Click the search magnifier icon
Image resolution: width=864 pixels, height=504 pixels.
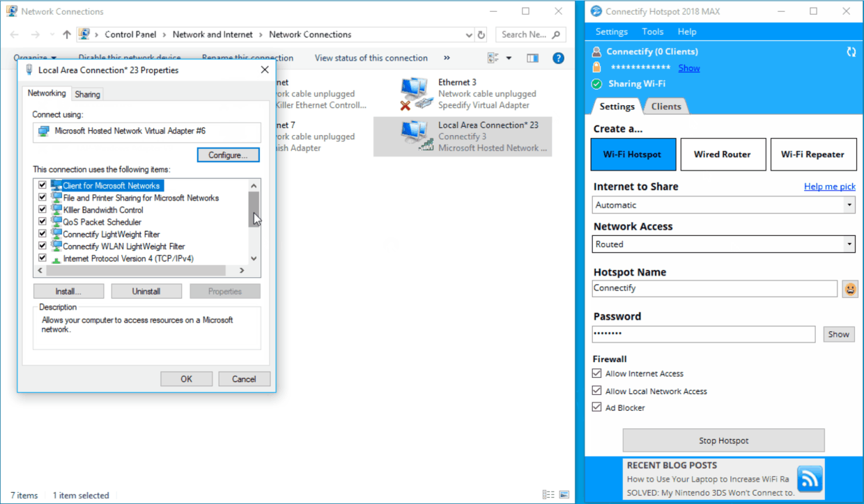pyautogui.click(x=556, y=34)
